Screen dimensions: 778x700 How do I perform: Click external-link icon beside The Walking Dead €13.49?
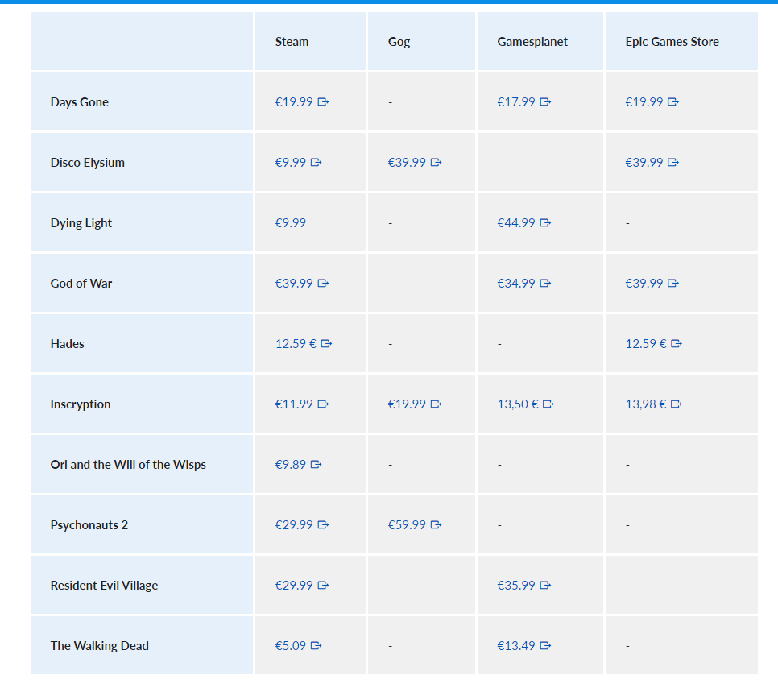tap(545, 646)
